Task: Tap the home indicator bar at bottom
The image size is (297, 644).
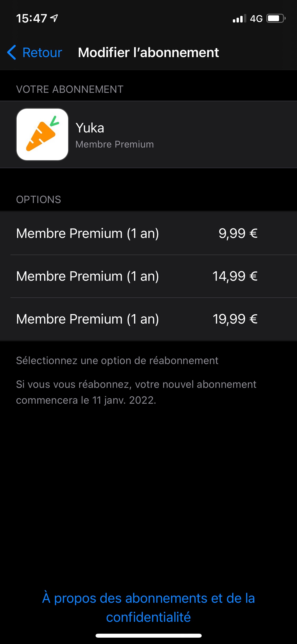Action: click(x=148, y=636)
